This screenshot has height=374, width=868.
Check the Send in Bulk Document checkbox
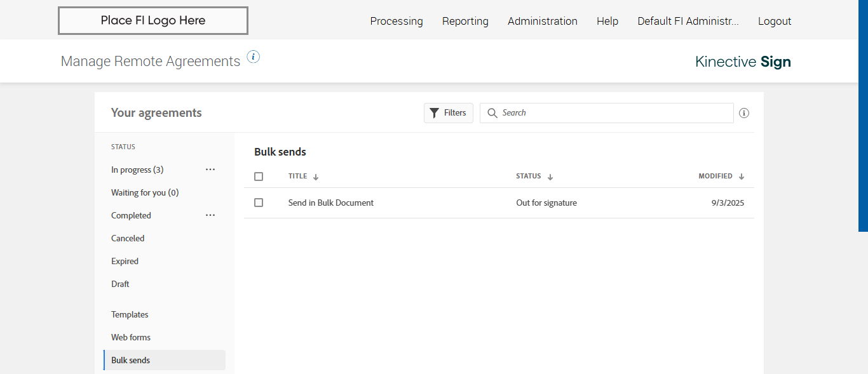point(259,203)
